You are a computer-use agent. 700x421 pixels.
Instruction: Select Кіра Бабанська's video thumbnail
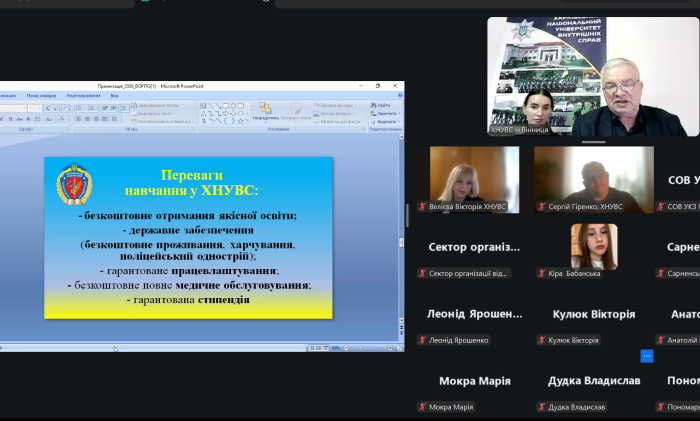[593, 246]
